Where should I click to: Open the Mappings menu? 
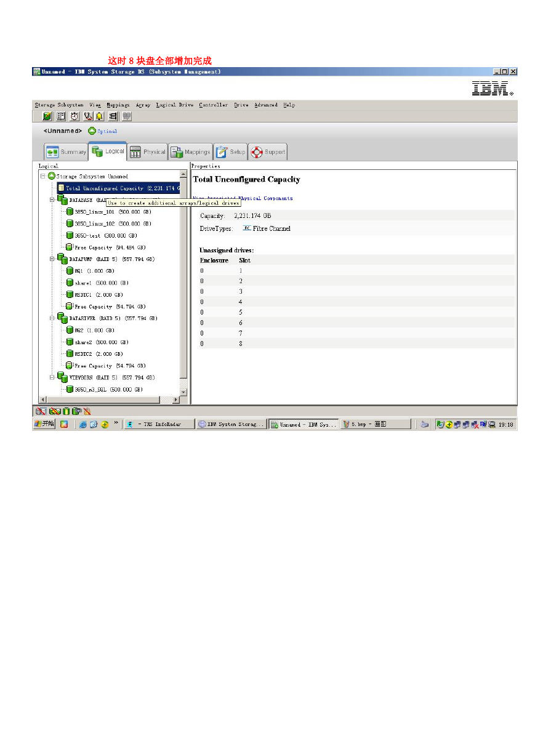click(x=118, y=105)
